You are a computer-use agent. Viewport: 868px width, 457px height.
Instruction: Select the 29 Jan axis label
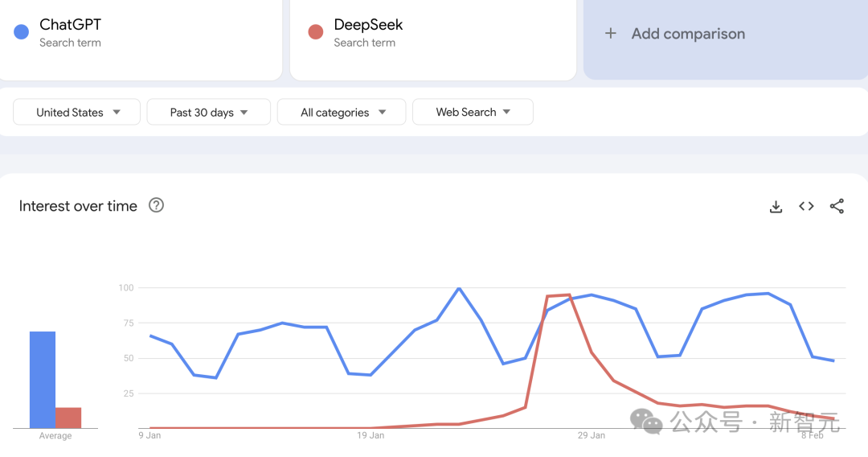592,435
